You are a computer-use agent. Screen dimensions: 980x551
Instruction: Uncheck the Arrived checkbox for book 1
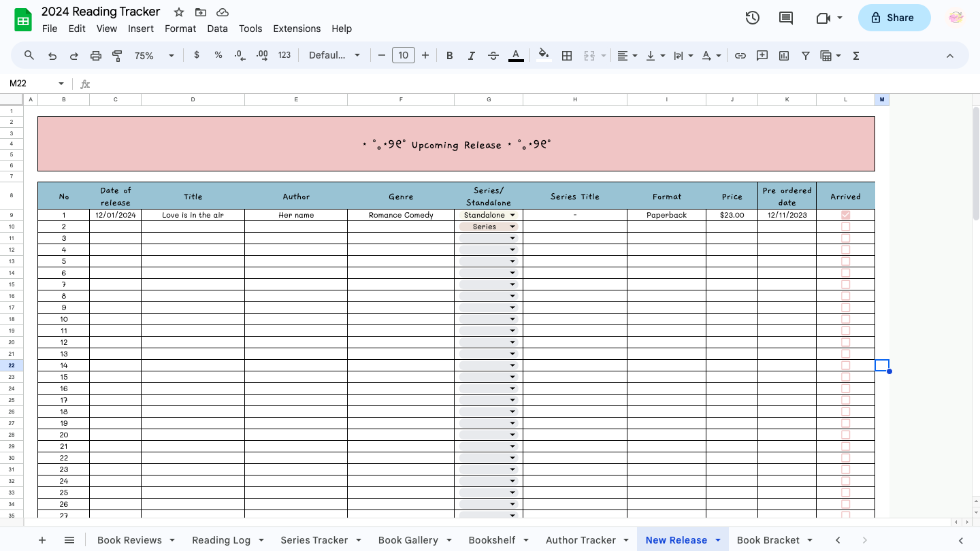pos(846,215)
